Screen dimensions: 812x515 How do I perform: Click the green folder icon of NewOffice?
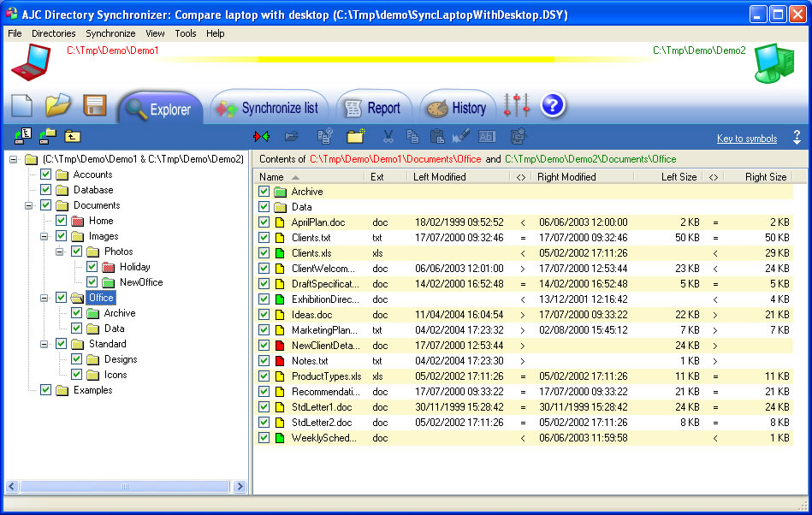(108, 282)
